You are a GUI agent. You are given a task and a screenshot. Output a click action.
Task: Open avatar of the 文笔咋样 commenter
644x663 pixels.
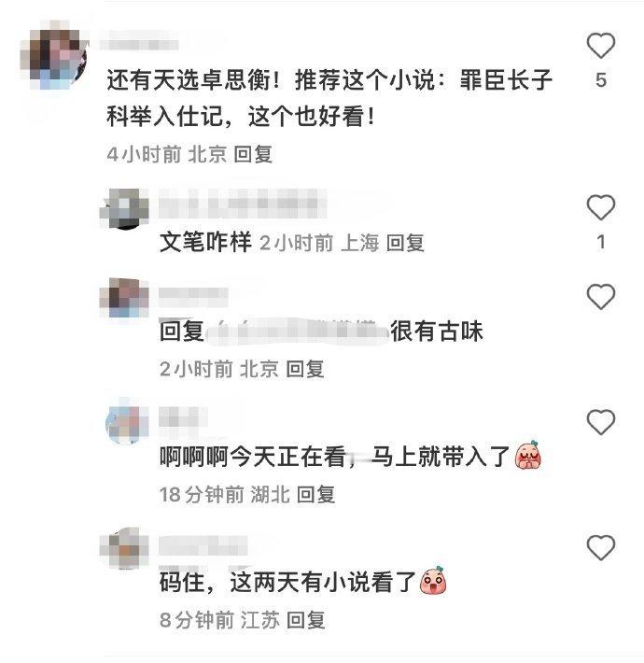coord(124,209)
